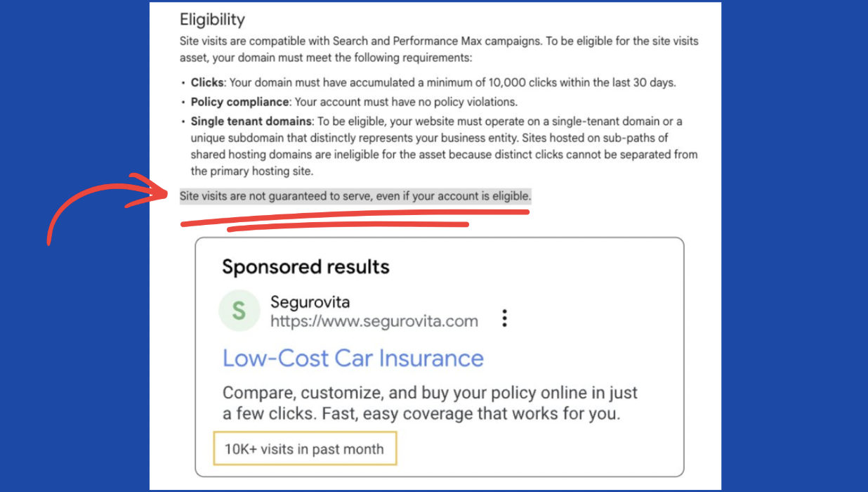
Task: Open the Low-Cost Car Insurance ad headline
Action: (353, 358)
